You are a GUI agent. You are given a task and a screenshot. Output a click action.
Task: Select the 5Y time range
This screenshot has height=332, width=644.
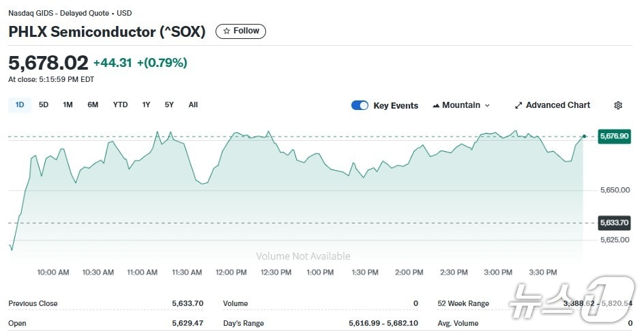[x=169, y=105]
